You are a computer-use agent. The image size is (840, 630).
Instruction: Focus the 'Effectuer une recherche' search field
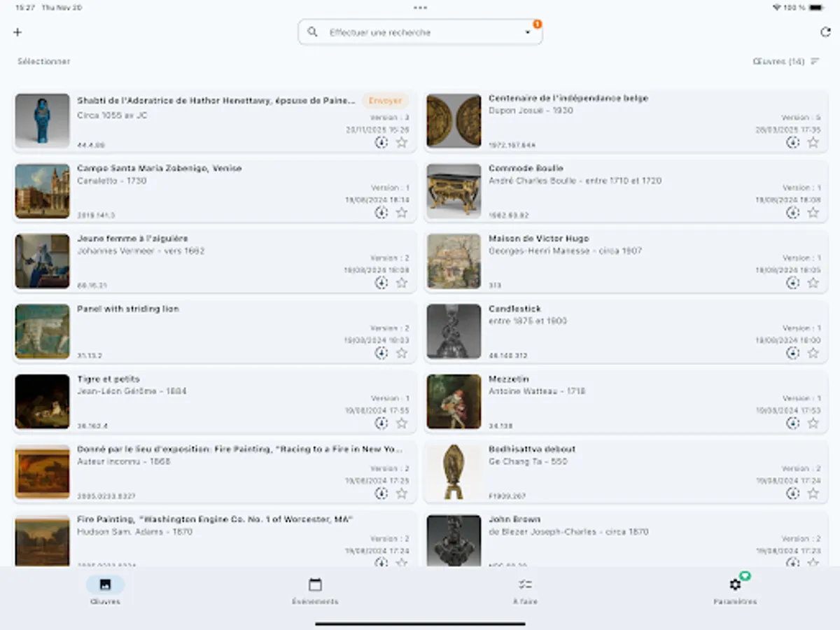point(420,32)
